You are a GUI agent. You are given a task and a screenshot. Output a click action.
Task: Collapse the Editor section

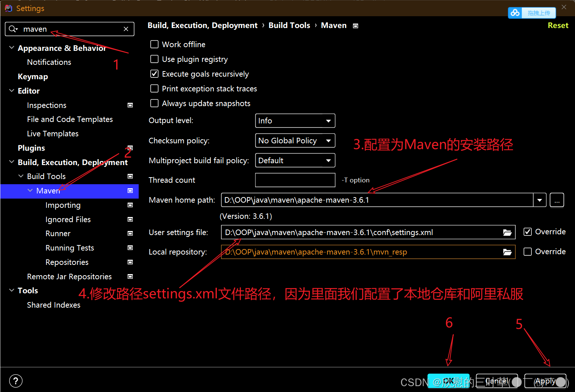point(12,91)
